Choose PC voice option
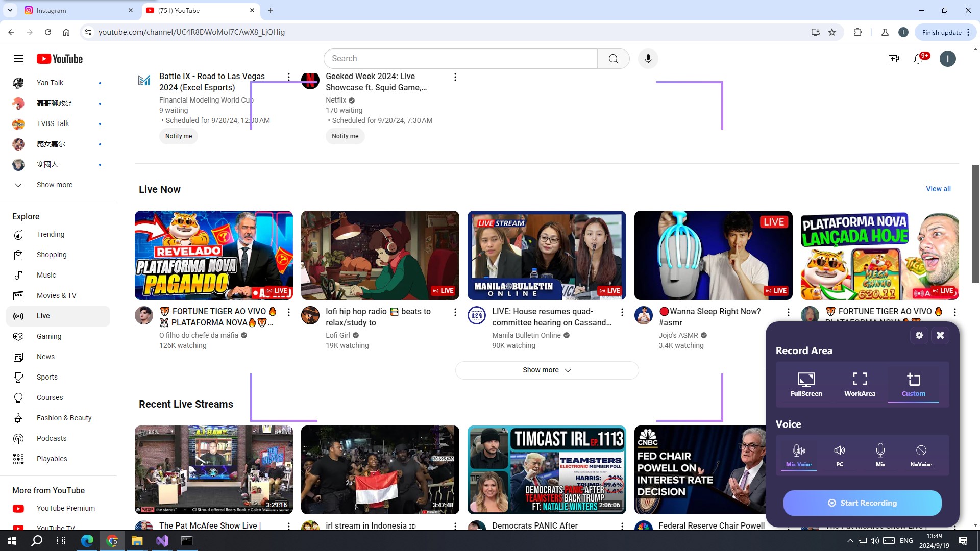 (839, 455)
